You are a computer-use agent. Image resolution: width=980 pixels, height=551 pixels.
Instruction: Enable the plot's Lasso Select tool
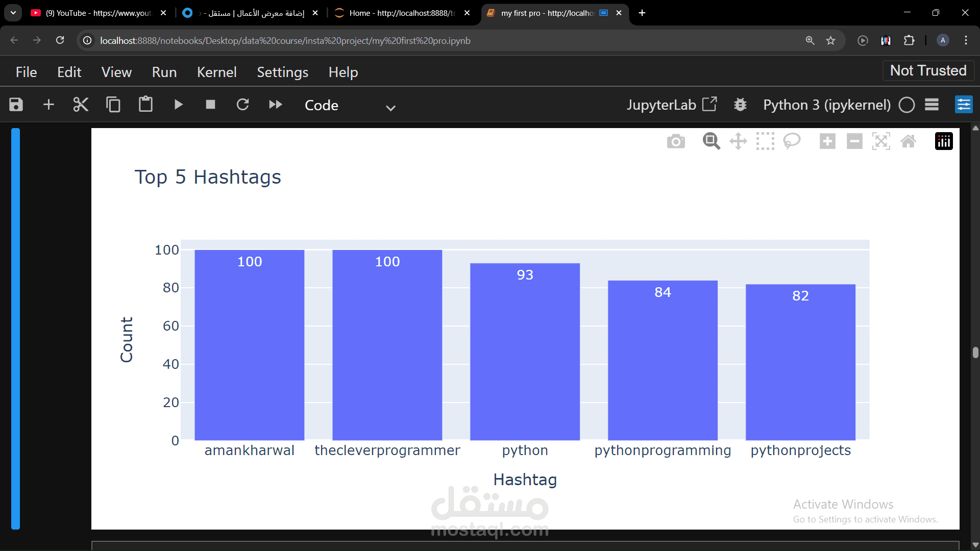792,141
